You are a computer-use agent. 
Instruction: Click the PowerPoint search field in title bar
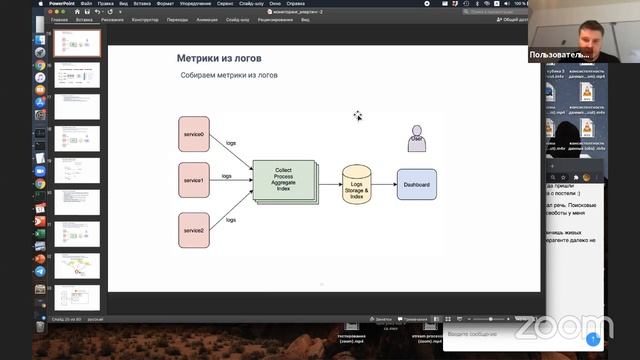pos(495,12)
